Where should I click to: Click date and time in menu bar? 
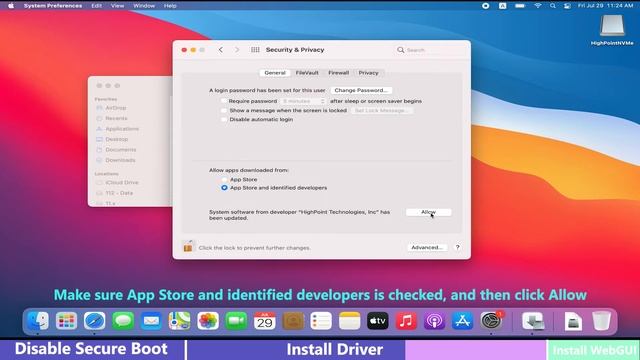(x=605, y=6)
